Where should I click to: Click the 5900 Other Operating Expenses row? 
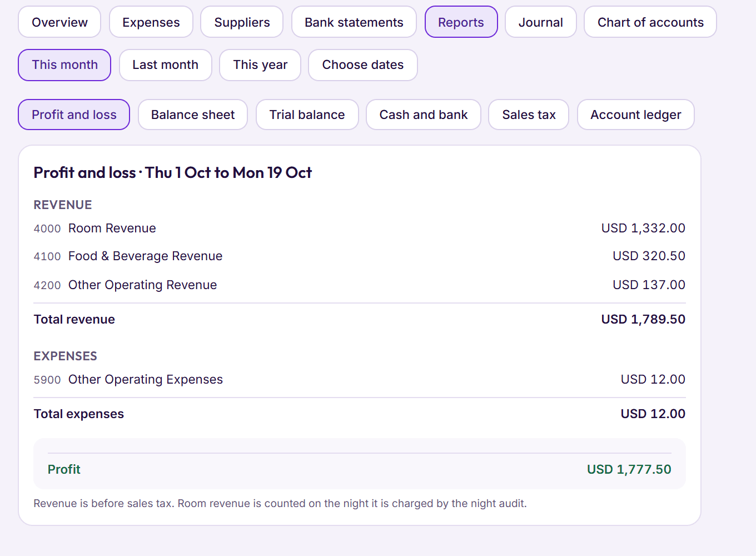click(360, 379)
